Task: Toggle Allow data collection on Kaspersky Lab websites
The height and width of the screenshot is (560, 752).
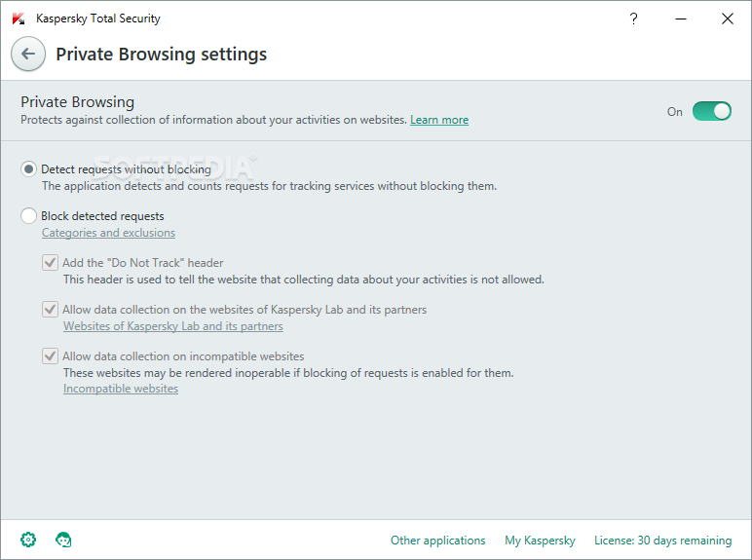Action: tap(51, 310)
